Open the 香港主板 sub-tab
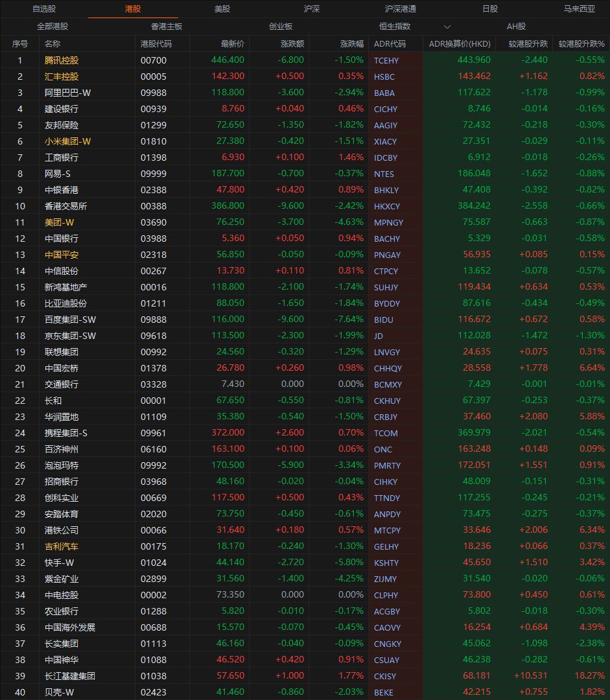 167,27
